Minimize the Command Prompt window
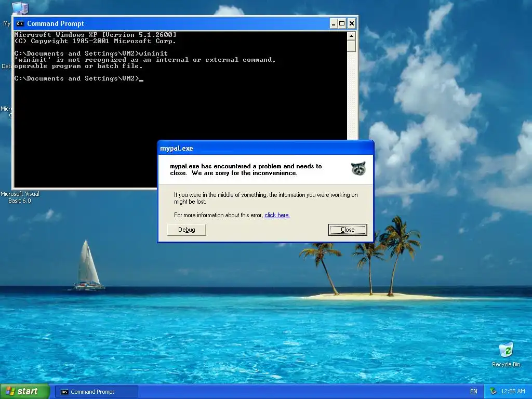Screen dimensions: 532x399 (334, 23)
